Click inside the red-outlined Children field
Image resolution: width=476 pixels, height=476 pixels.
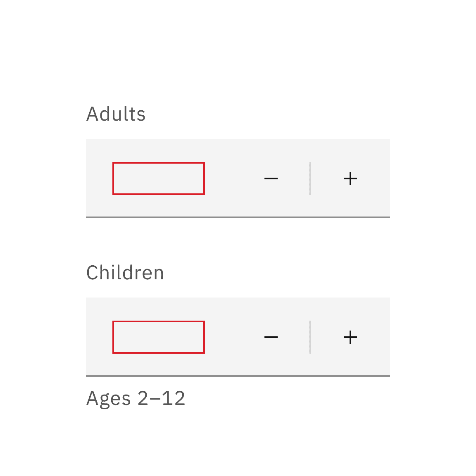click(159, 337)
